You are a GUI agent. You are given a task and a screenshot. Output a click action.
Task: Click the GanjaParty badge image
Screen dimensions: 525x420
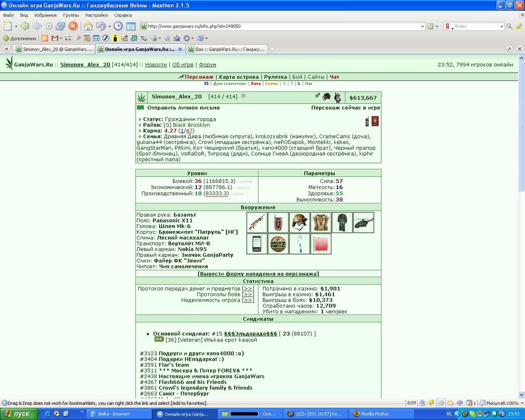click(278, 244)
